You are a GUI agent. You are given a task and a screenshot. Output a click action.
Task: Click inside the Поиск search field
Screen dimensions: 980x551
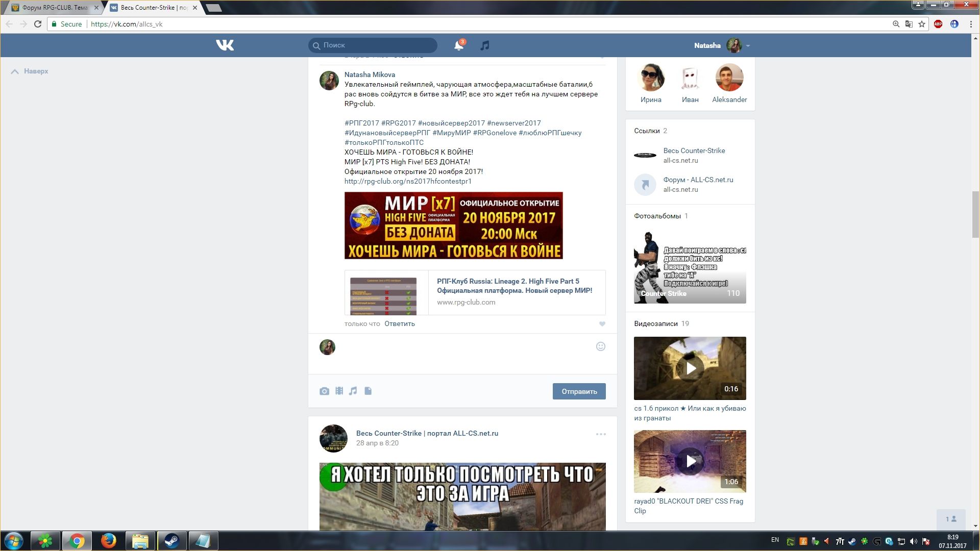378,45
